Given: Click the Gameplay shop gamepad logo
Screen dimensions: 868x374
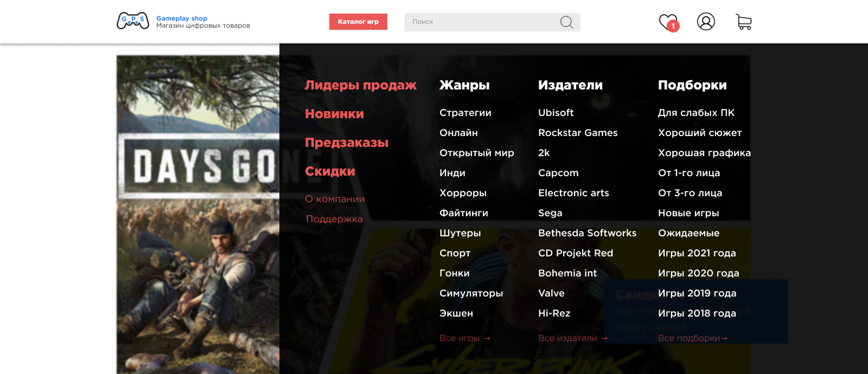Looking at the screenshot, I should point(133,21).
